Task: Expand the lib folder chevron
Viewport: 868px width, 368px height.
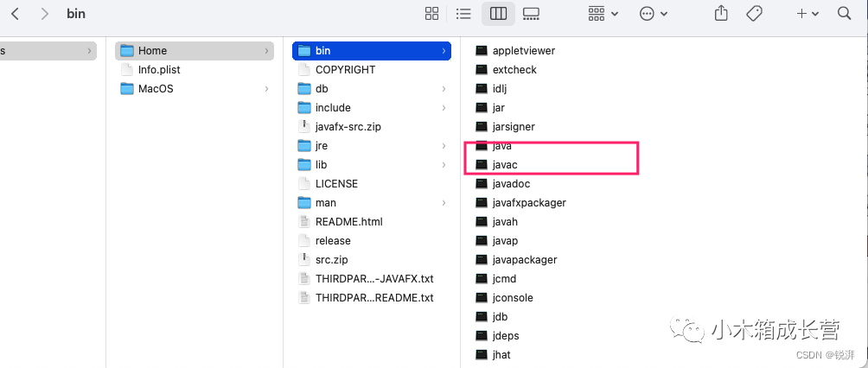Action: point(444,165)
